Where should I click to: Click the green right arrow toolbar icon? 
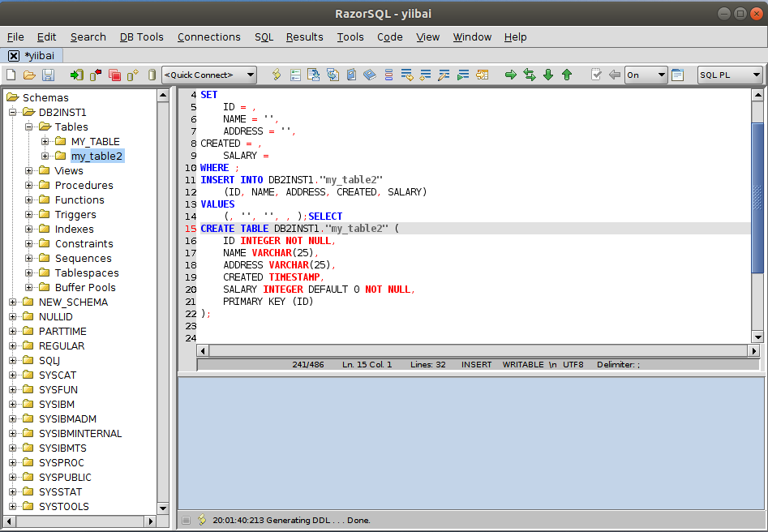pyautogui.click(x=511, y=75)
